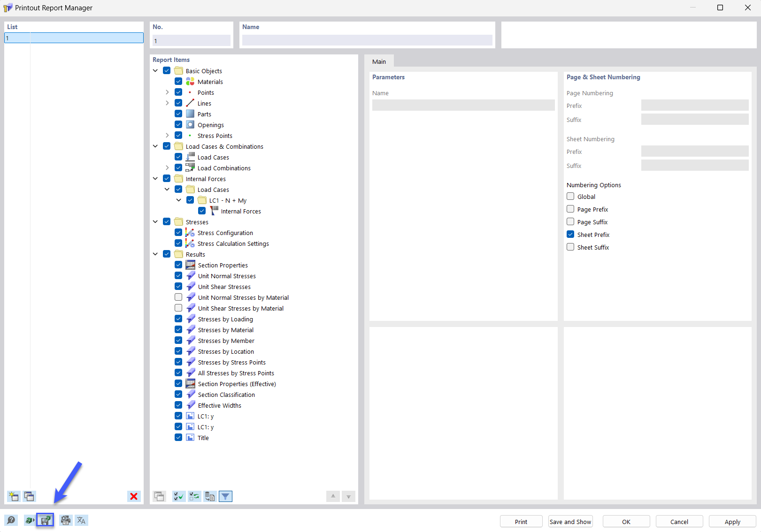Screen dimensions: 761x532
Task: Move the selected item up
Action: click(x=333, y=496)
